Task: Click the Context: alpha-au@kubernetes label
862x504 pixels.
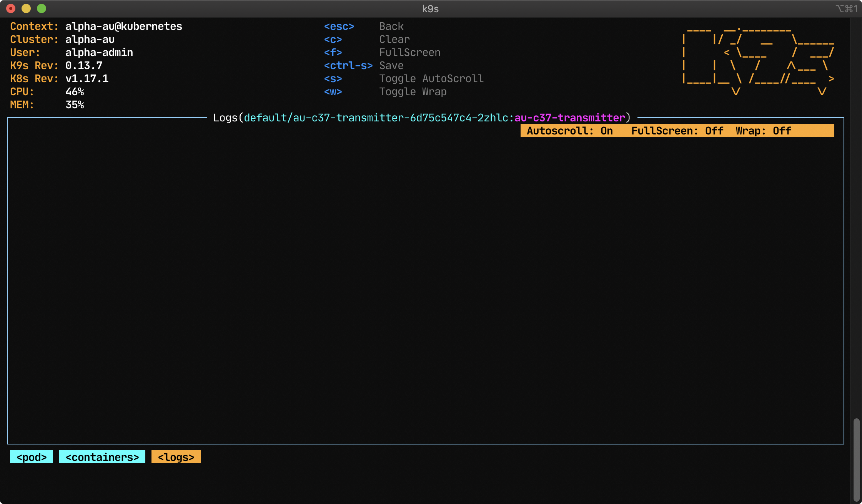Action: pos(96,26)
